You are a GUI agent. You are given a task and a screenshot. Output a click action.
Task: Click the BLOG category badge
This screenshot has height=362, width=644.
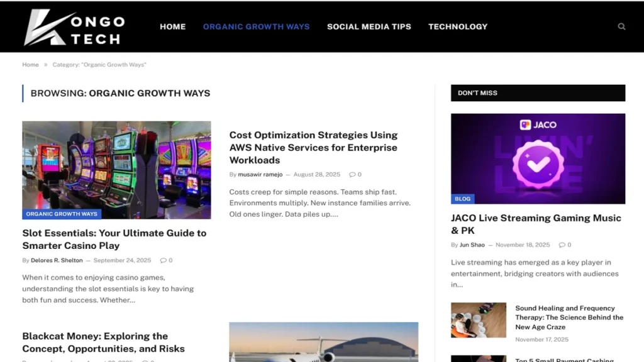[462, 199]
